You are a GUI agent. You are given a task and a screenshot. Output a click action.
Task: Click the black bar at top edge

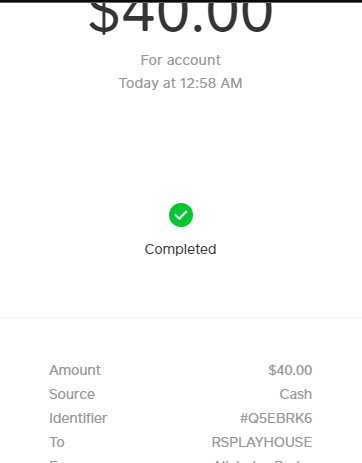tap(181, 1)
